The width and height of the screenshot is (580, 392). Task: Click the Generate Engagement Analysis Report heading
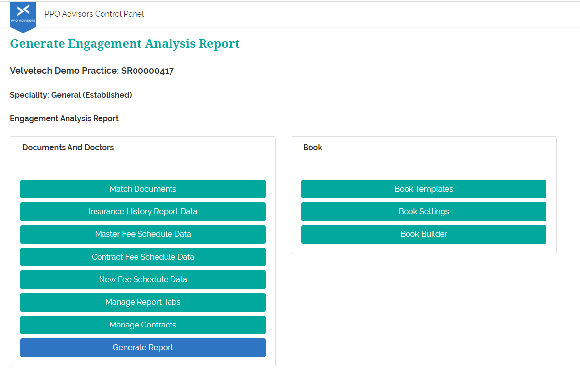[125, 44]
